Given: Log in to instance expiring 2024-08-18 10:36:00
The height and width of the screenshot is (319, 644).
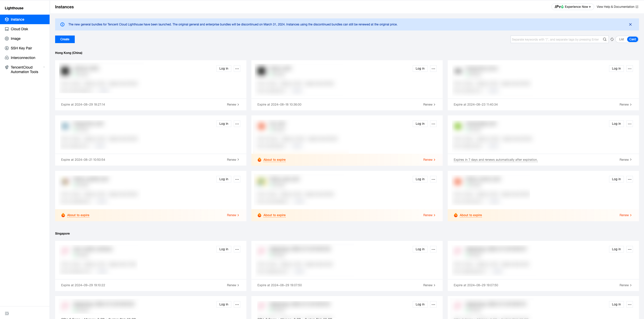Looking at the screenshot, I should tap(420, 69).
